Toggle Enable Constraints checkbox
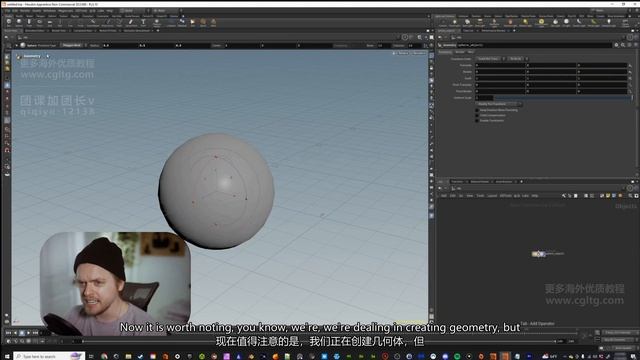 pyautogui.click(x=477, y=120)
